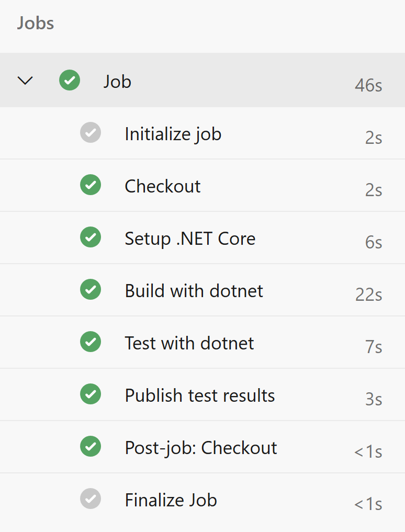Open the Checkout step logs

(x=162, y=186)
